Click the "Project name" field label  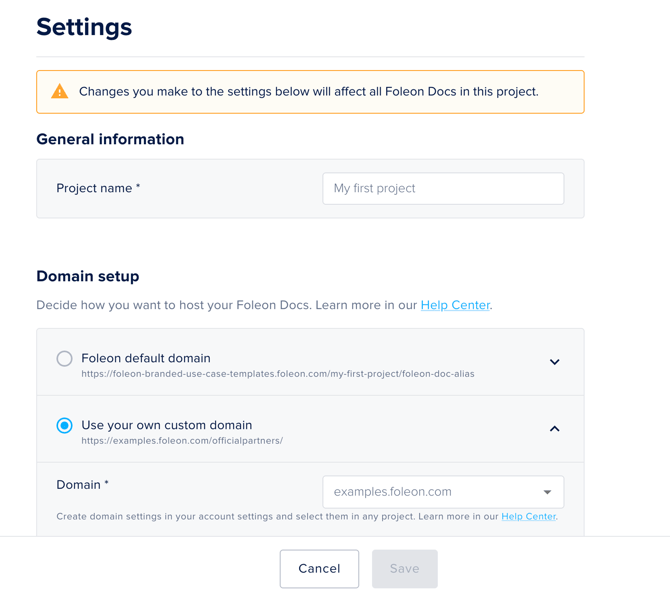[98, 188]
